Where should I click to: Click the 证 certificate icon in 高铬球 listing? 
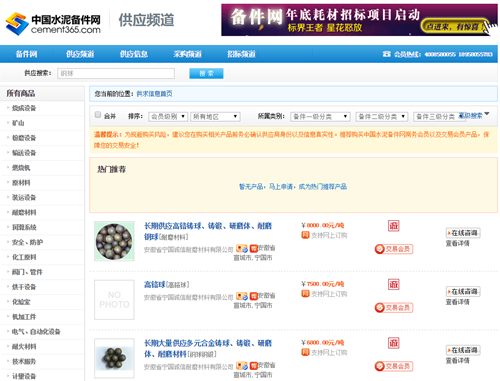tap(394, 285)
